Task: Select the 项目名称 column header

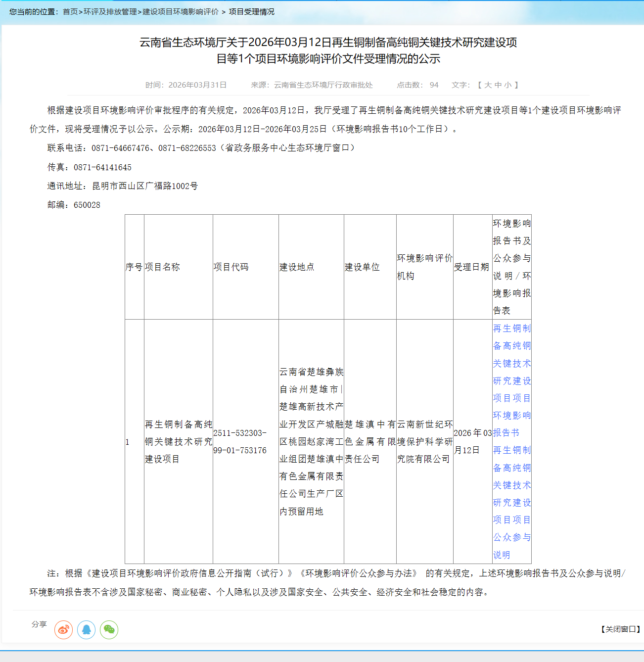Action: click(162, 267)
